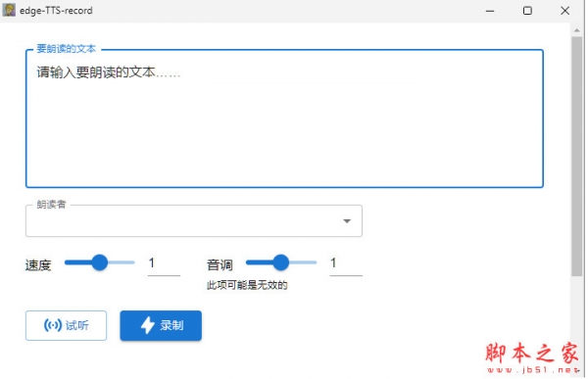Focus the 速度 value field

click(164, 263)
